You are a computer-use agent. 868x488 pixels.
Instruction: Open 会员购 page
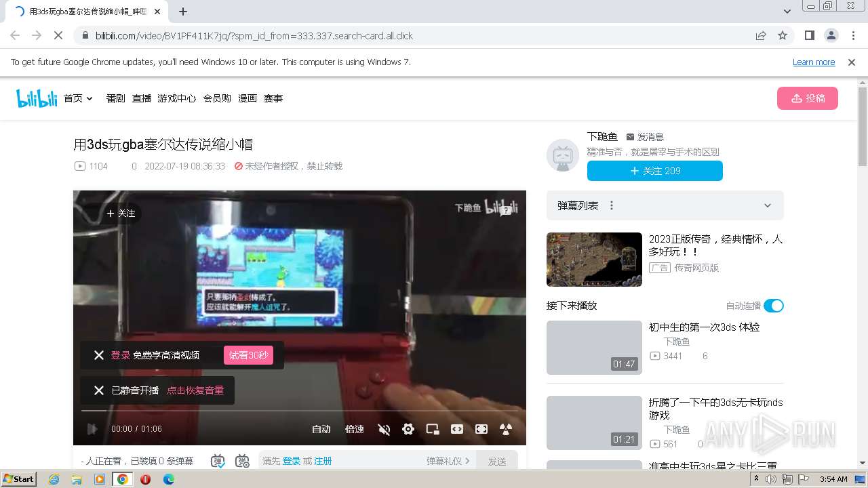217,98
